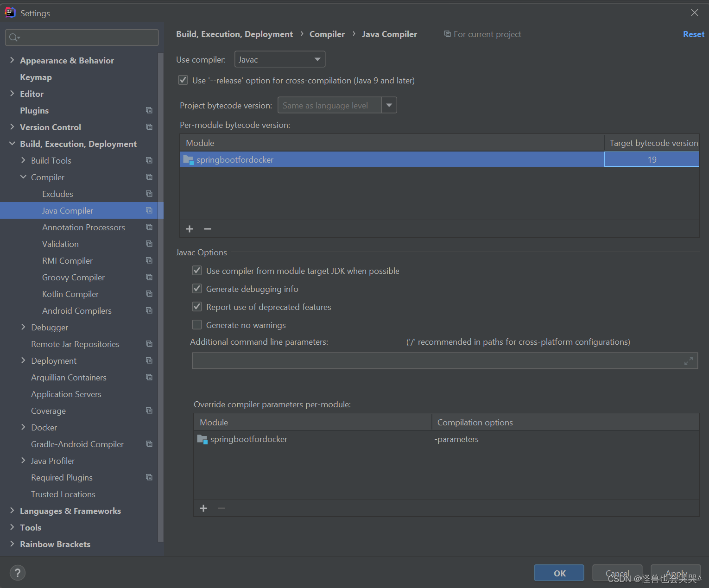Enable Generate no warnings checkbox
The image size is (709, 588).
pyautogui.click(x=197, y=325)
